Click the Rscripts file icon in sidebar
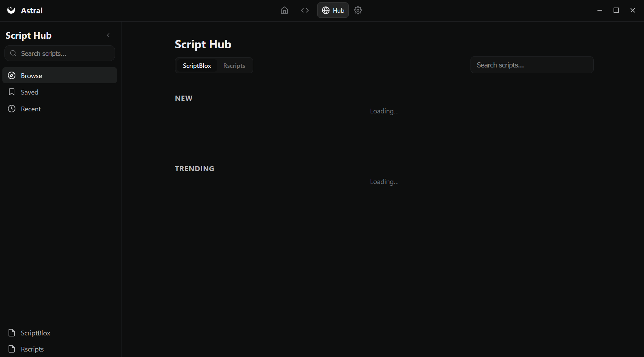Screen dimensions: 644x357 click(x=12, y=349)
